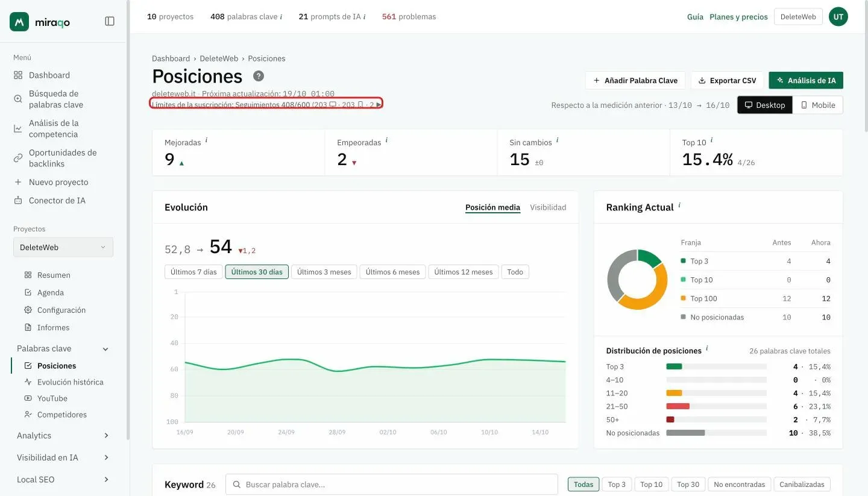Select Últimos 3 meses range
The height and width of the screenshot is (496, 868).
point(324,272)
